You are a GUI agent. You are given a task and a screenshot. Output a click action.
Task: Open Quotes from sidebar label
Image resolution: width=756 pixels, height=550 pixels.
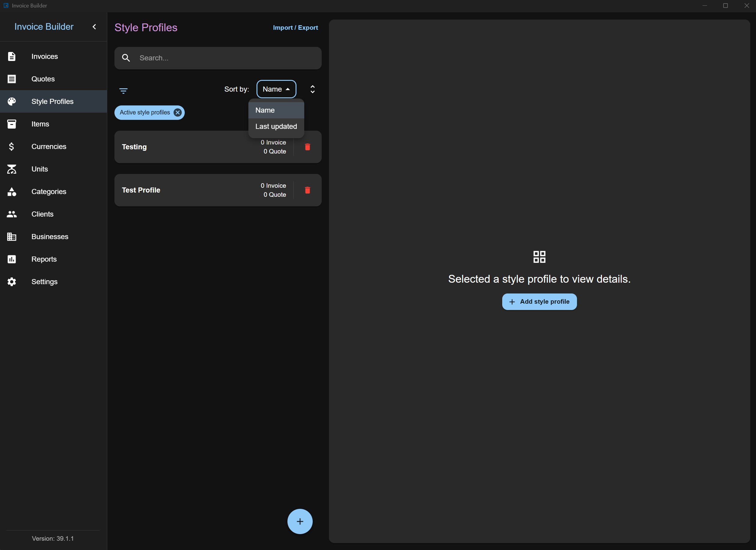point(43,79)
